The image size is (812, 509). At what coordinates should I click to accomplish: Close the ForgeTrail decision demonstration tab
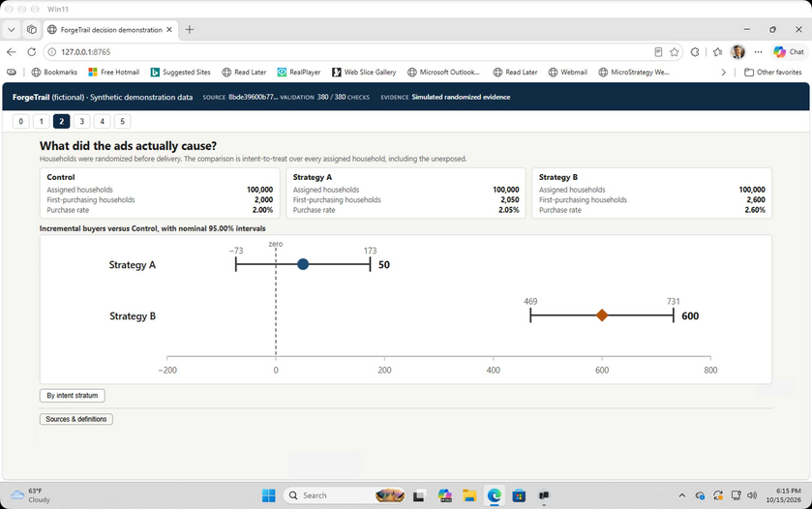click(168, 30)
